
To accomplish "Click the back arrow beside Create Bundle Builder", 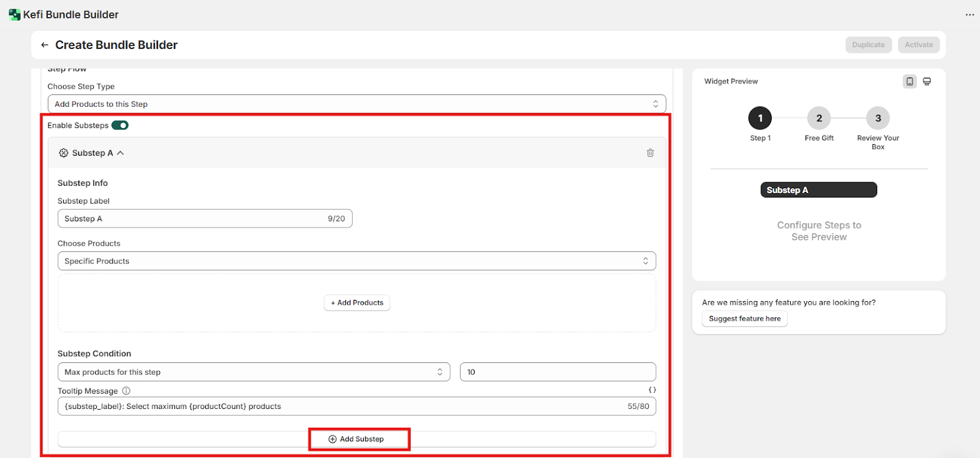I will 45,45.
